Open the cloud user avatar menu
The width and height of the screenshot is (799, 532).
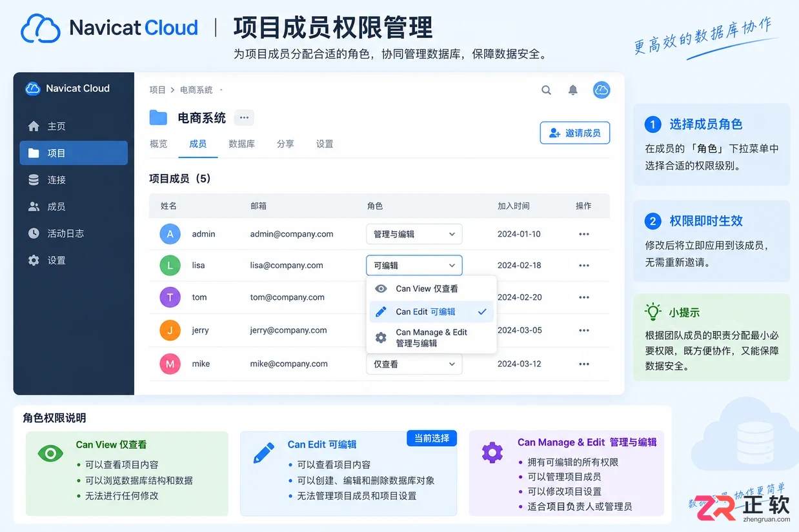[x=602, y=90]
